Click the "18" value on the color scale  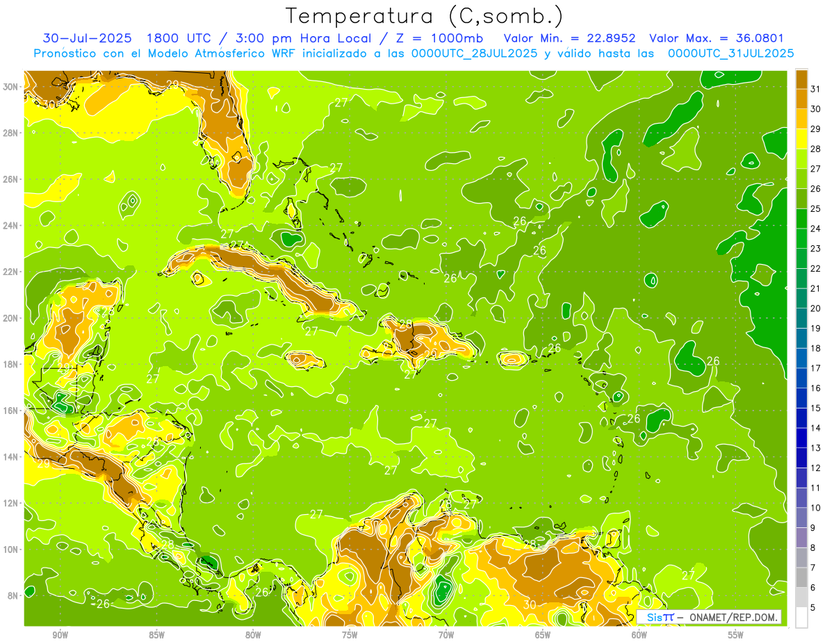pyautogui.click(x=815, y=348)
